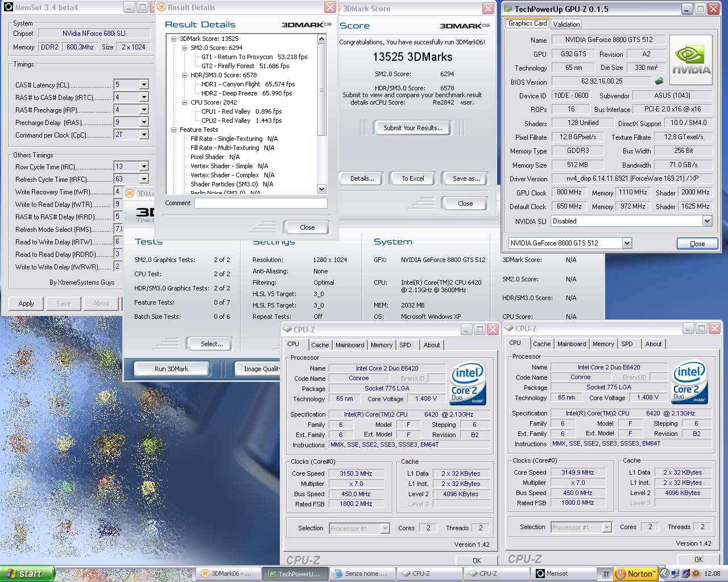Click the system clock showing 12.08

pos(712,573)
